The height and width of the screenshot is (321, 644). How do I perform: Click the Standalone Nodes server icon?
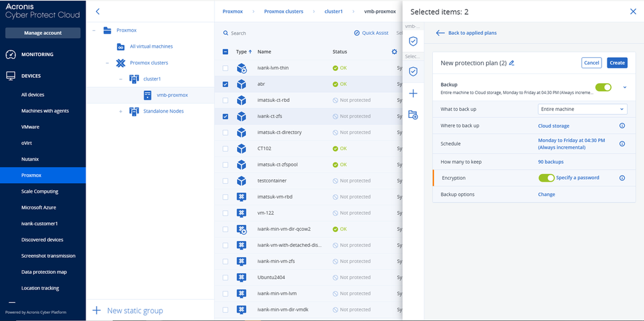[134, 111]
